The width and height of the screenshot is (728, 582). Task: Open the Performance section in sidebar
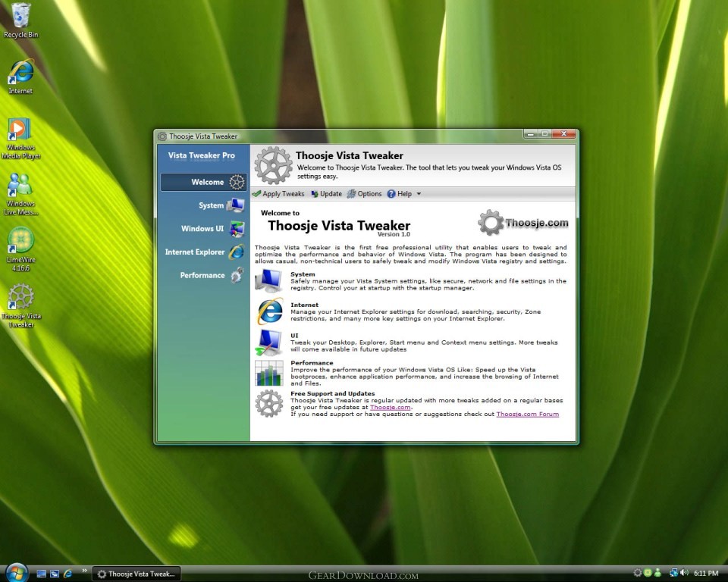203,275
